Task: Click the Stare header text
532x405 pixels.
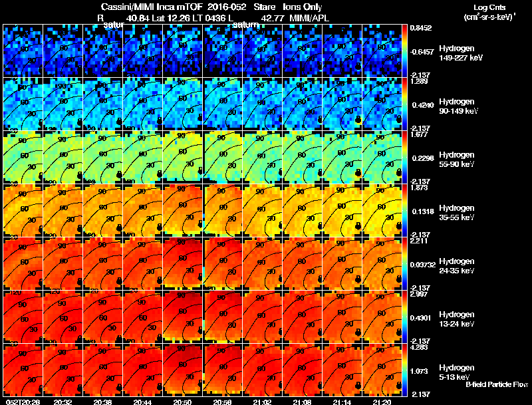Action: pos(264,7)
